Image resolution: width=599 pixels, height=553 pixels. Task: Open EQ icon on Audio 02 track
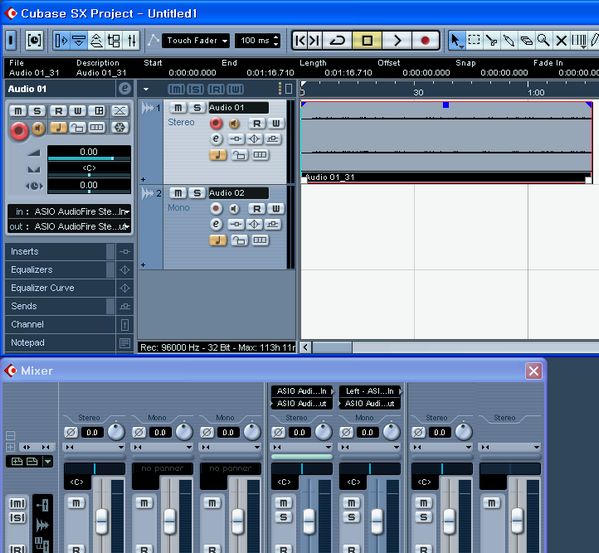click(x=254, y=224)
